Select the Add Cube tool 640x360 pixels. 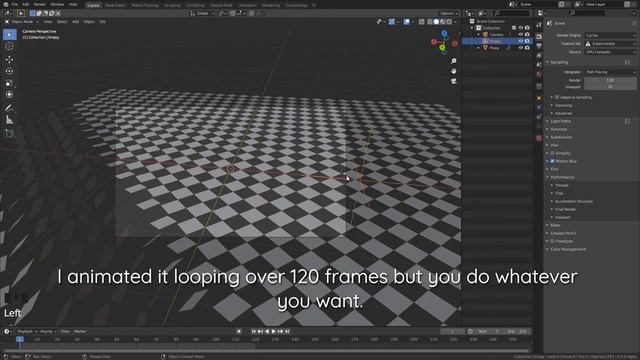[9, 133]
